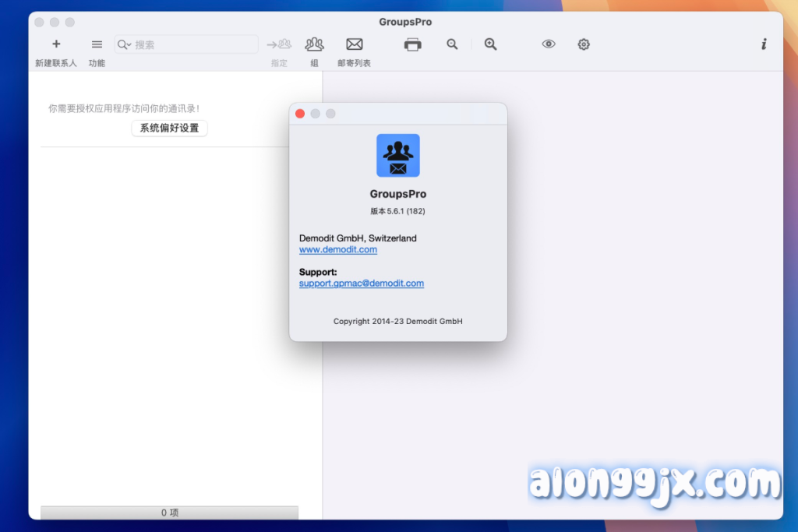Image resolution: width=798 pixels, height=532 pixels.
Task: Click the info 'i' icon
Action: (764, 44)
